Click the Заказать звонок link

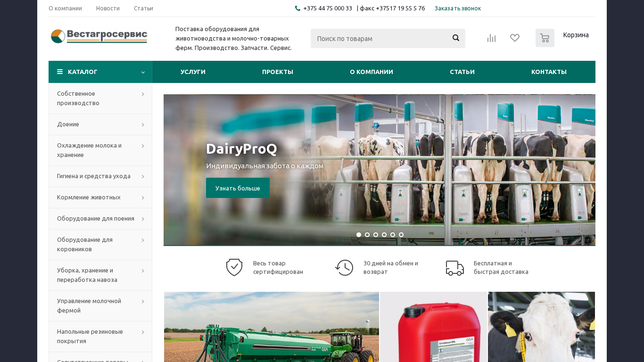[458, 8]
